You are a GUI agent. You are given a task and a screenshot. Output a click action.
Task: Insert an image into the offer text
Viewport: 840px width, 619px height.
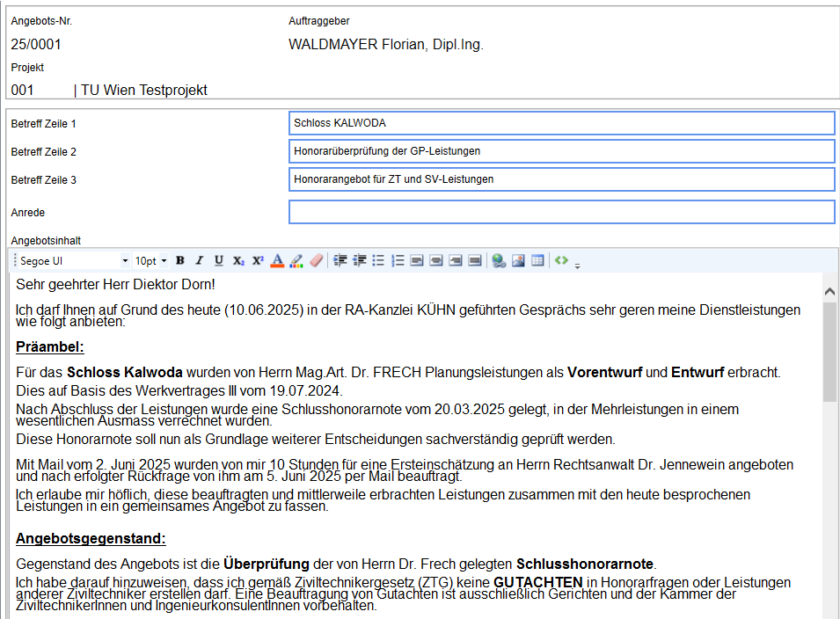(x=518, y=261)
